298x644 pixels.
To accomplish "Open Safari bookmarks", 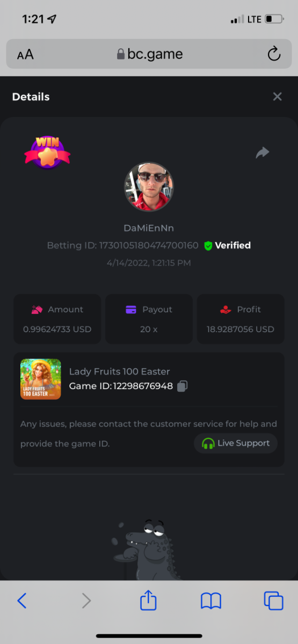I will click(211, 601).
